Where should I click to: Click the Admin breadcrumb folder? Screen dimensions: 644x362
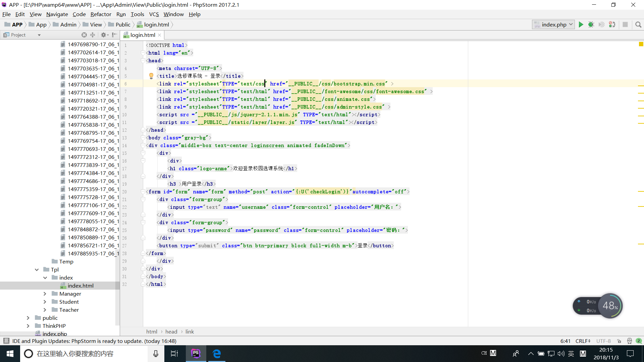(x=65, y=24)
